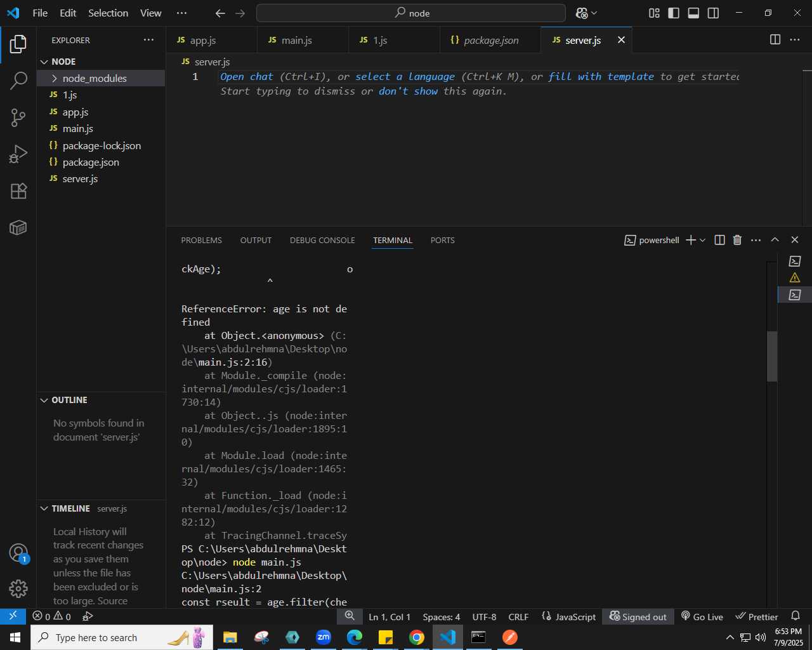
Task: Click the zoom magnifier in status bar
Action: tap(350, 616)
